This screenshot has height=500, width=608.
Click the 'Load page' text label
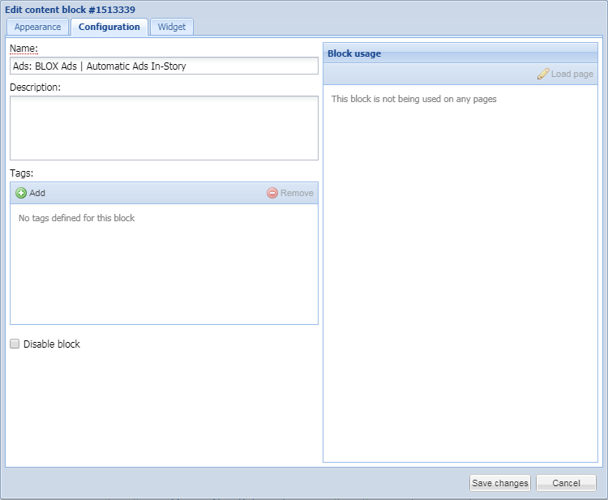572,74
